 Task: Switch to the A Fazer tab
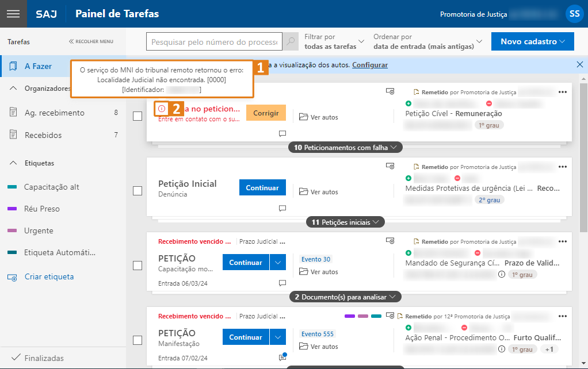pos(37,66)
